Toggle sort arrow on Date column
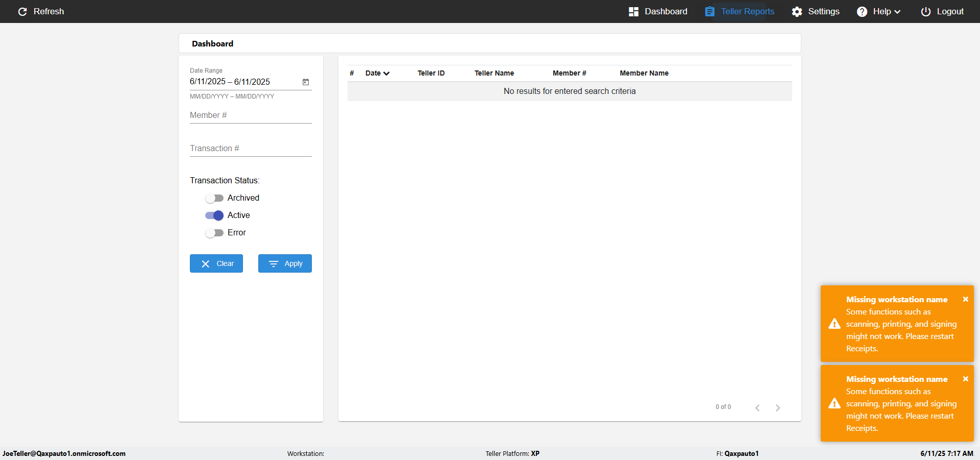The image size is (980, 460). [386, 74]
